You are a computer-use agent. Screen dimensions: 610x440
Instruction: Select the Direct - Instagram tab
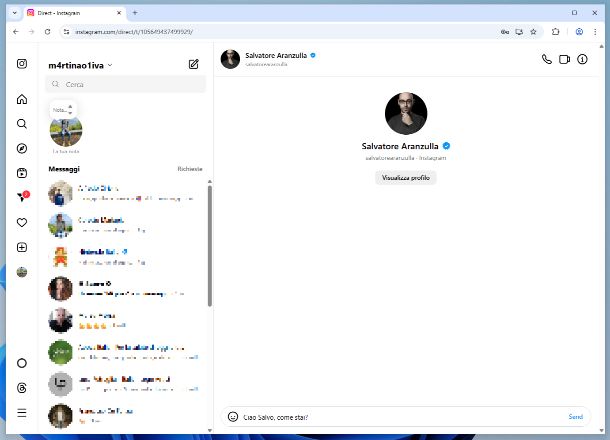click(x=75, y=13)
